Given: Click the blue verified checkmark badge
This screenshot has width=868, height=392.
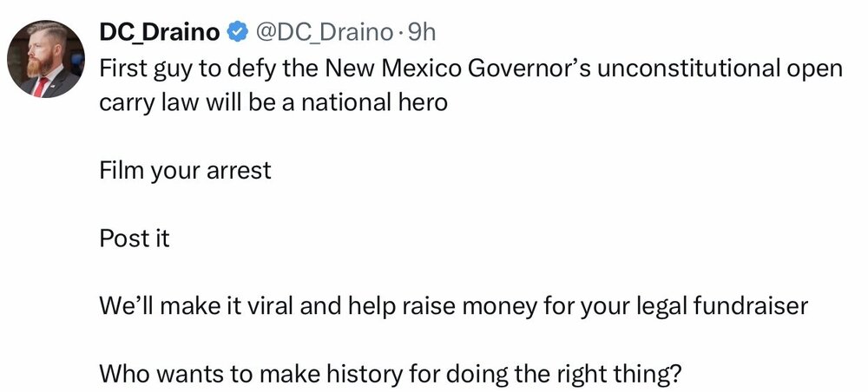Looking at the screenshot, I should [238, 33].
